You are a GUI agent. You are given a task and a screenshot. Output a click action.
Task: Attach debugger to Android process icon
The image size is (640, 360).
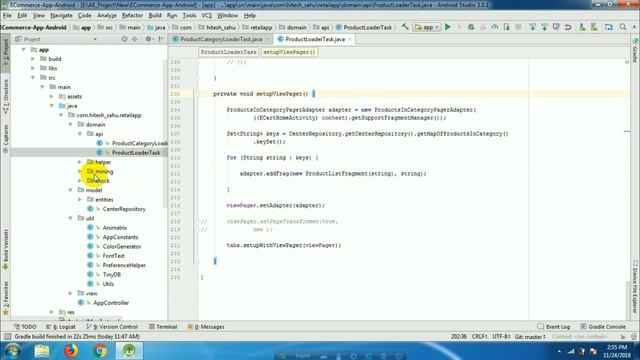coord(507,27)
